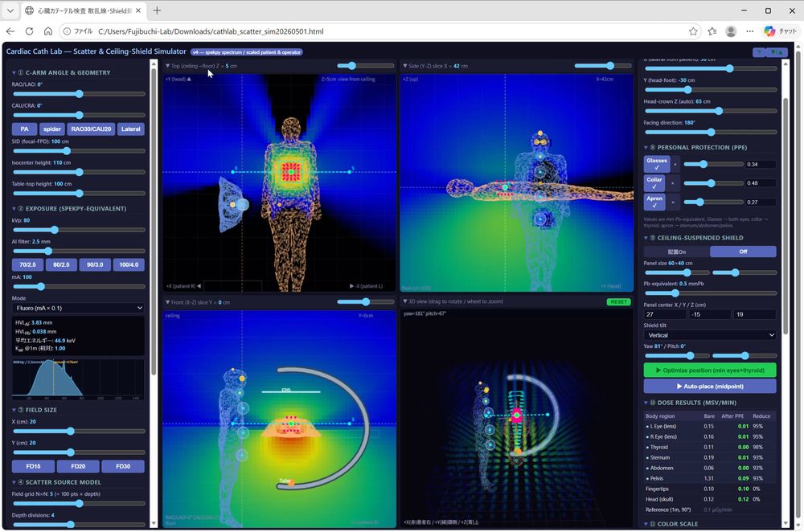
Task: Close the cath lab simulator browser tab
Action: 138,10
